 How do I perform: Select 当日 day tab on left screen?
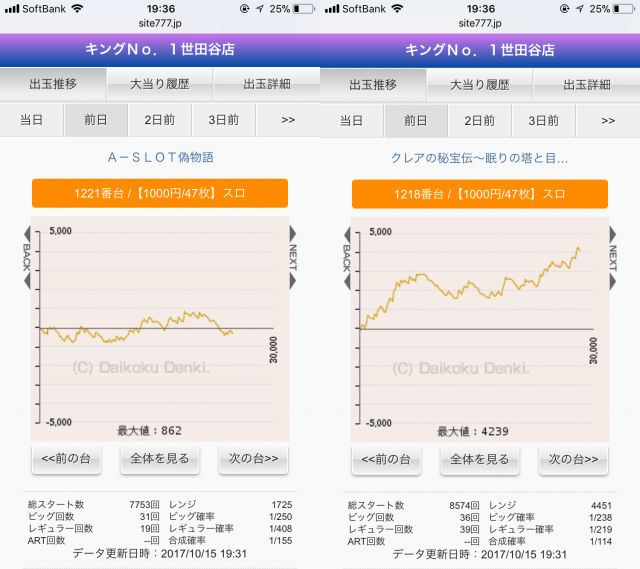[x=32, y=120]
